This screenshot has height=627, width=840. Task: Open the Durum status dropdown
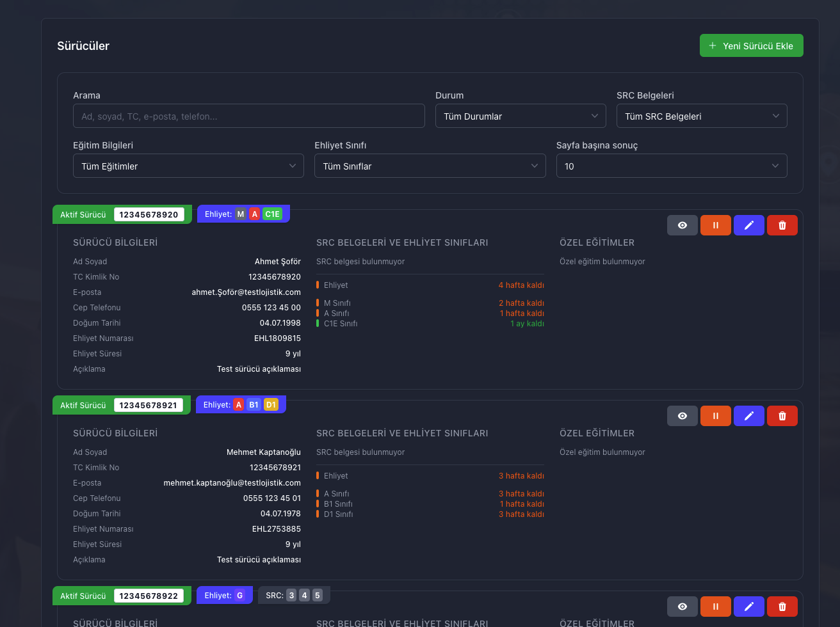[x=520, y=116]
